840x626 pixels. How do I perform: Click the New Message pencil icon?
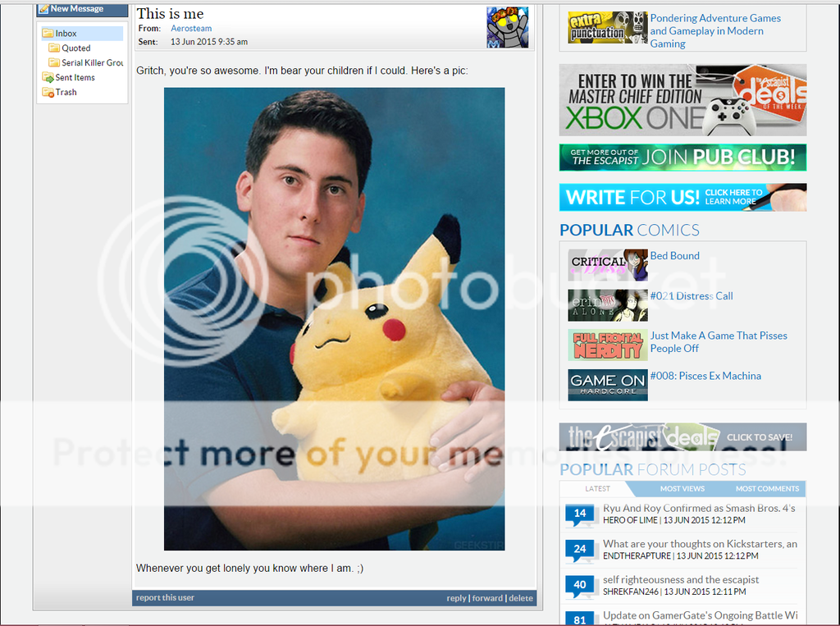tap(43, 8)
